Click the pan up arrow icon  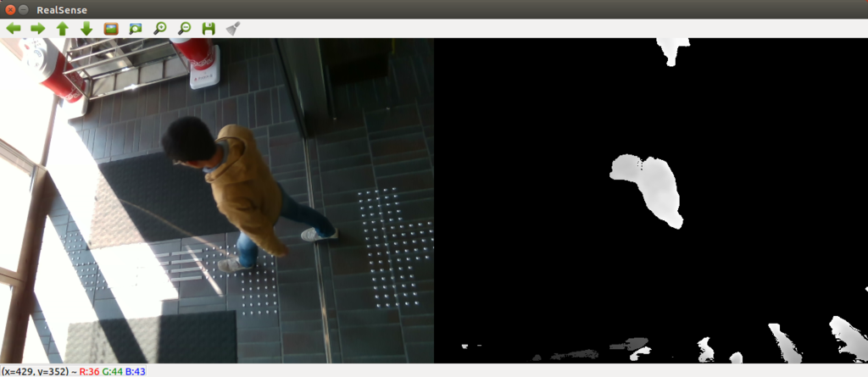(63, 29)
